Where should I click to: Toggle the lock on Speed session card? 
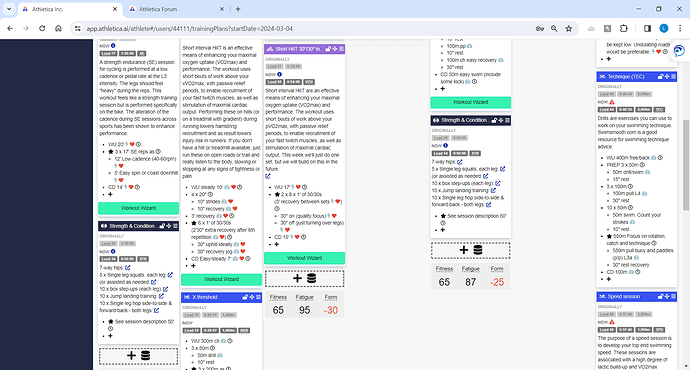click(661, 297)
